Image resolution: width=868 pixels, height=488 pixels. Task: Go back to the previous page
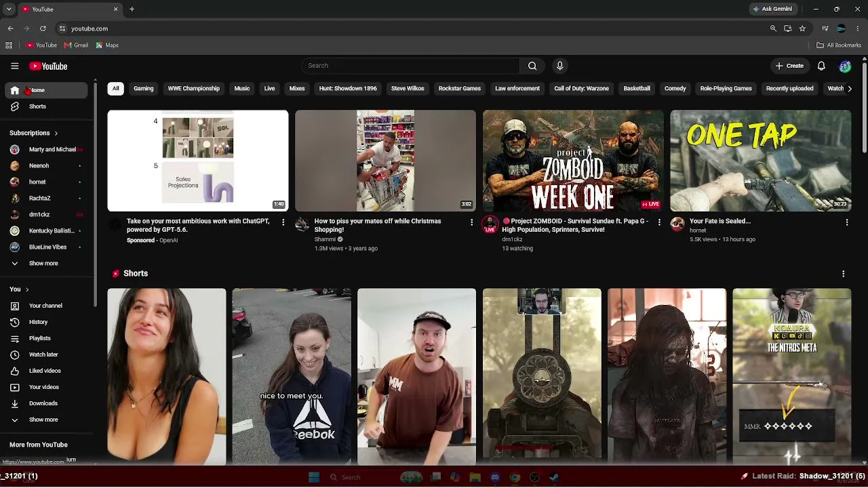point(10,28)
